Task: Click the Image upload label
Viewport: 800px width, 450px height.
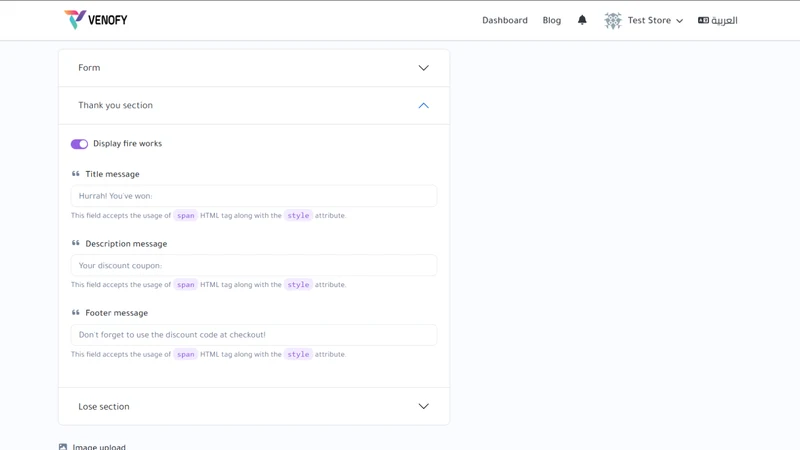Action: [99, 447]
